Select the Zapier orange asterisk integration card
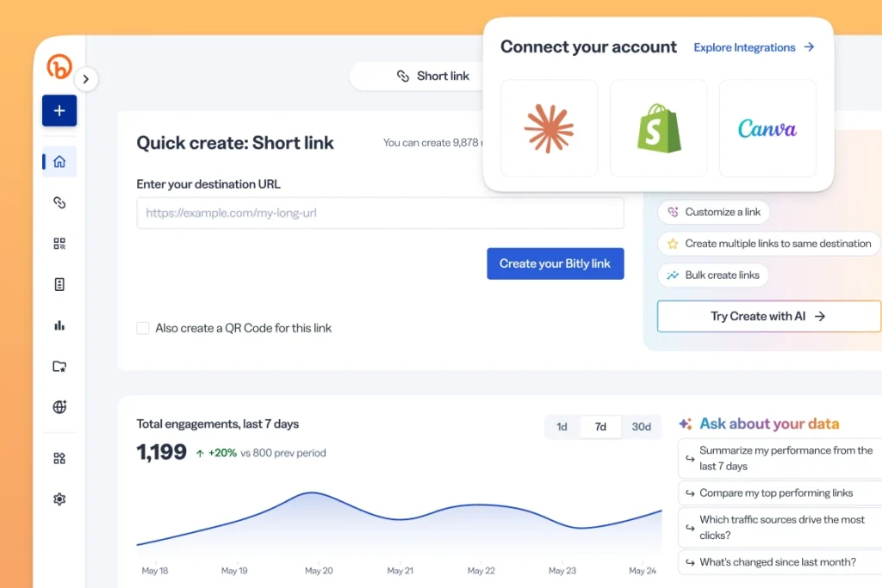This screenshot has width=882, height=588. 549,128
